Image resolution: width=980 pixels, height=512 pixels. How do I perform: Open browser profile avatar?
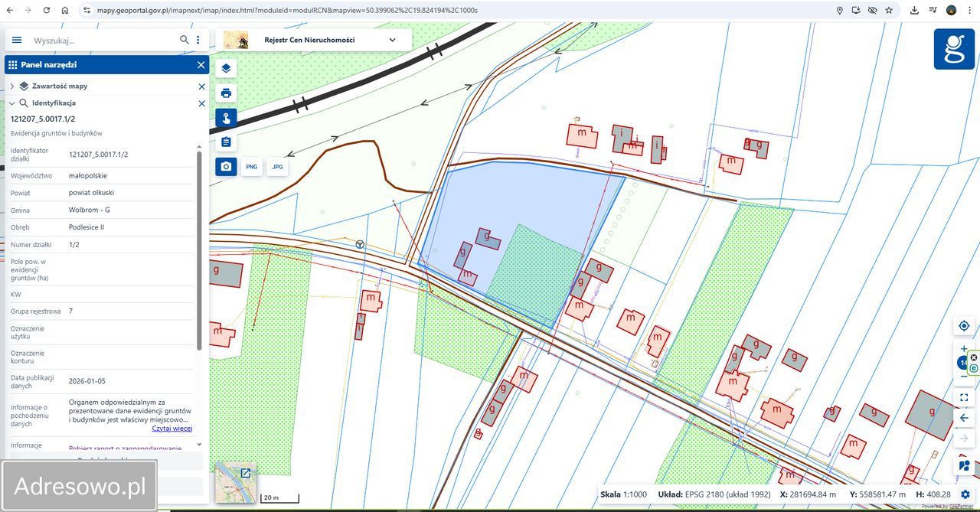[x=952, y=10]
